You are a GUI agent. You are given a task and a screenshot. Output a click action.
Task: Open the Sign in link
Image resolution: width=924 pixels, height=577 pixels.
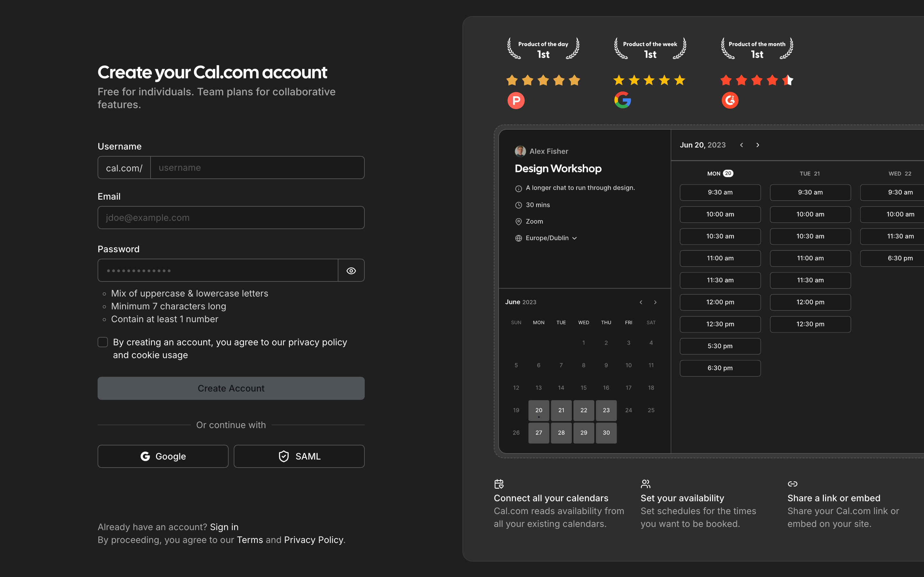pos(224,527)
